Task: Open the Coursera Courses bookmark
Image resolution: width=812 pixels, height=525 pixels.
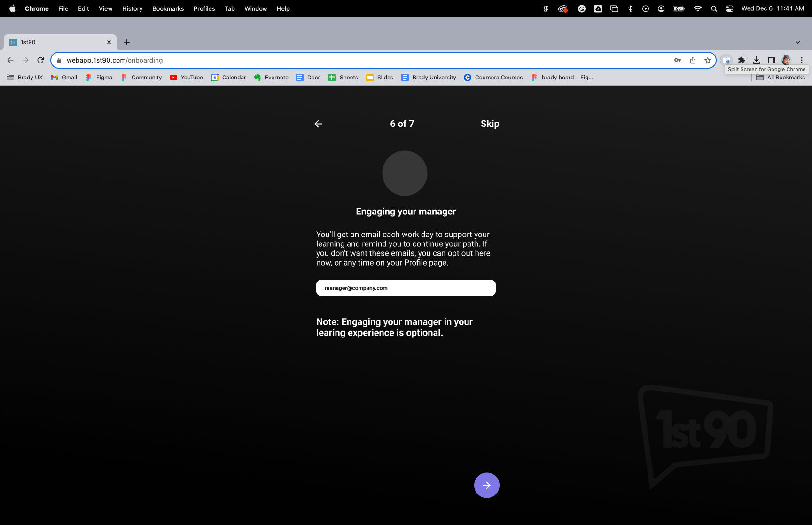Action: click(493, 78)
